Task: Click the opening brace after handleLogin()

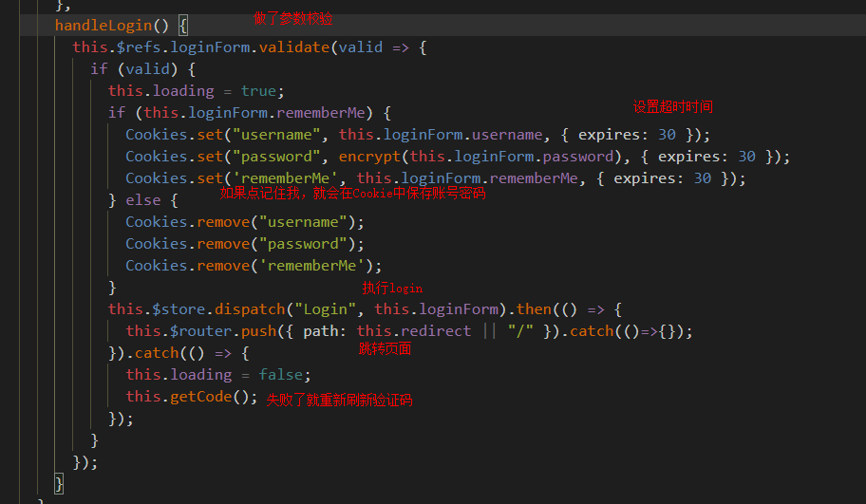Action: coord(183,26)
